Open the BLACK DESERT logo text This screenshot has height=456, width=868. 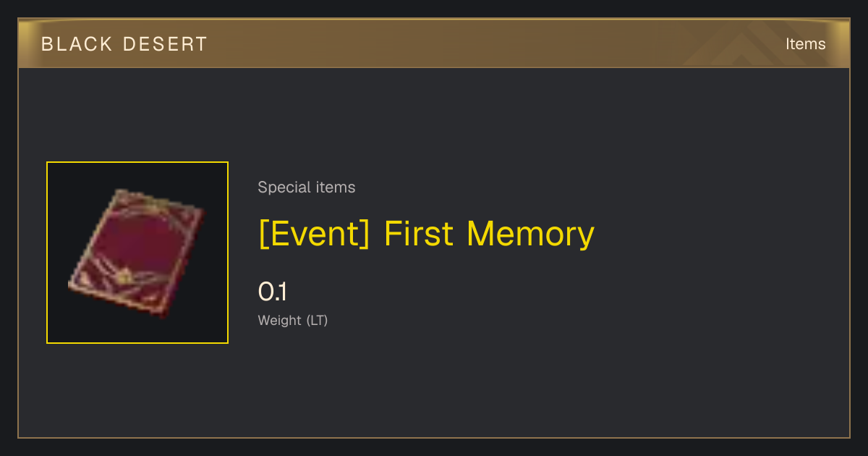(x=124, y=44)
